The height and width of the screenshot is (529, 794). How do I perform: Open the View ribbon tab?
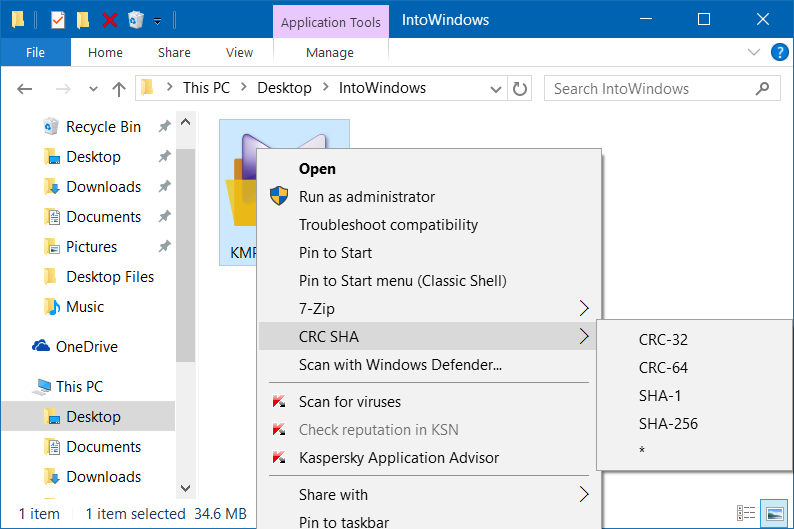pos(239,52)
